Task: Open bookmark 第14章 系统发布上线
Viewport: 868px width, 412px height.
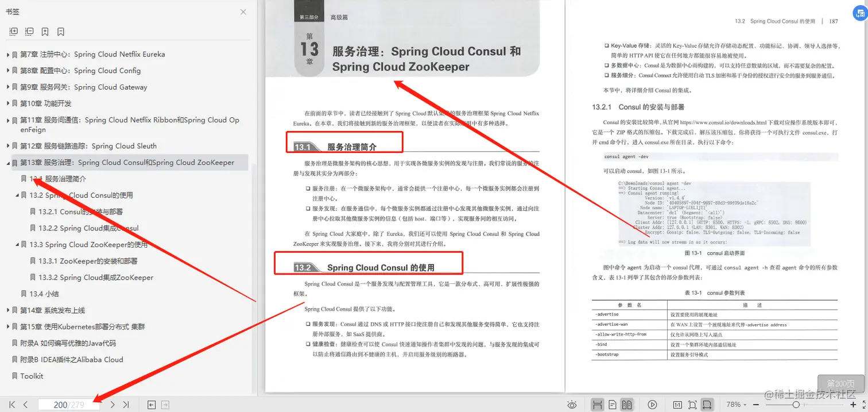Action: click(52, 310)
